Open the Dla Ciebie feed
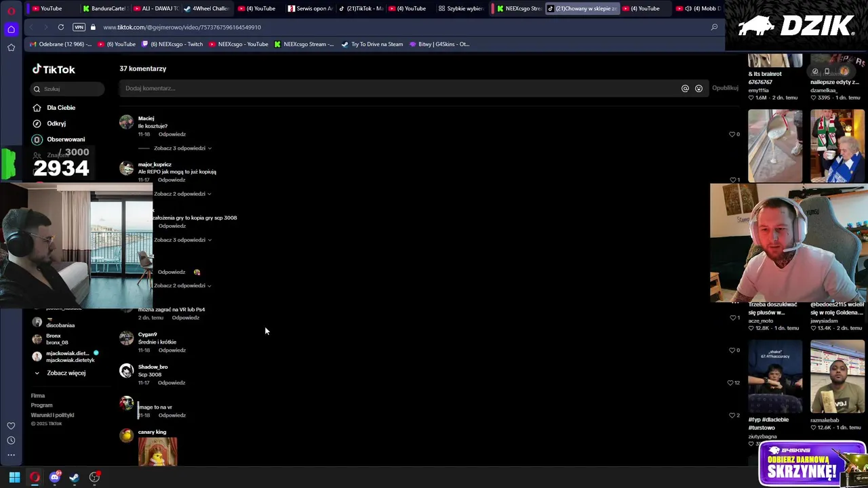868x488 pixels. pos(61,108)
